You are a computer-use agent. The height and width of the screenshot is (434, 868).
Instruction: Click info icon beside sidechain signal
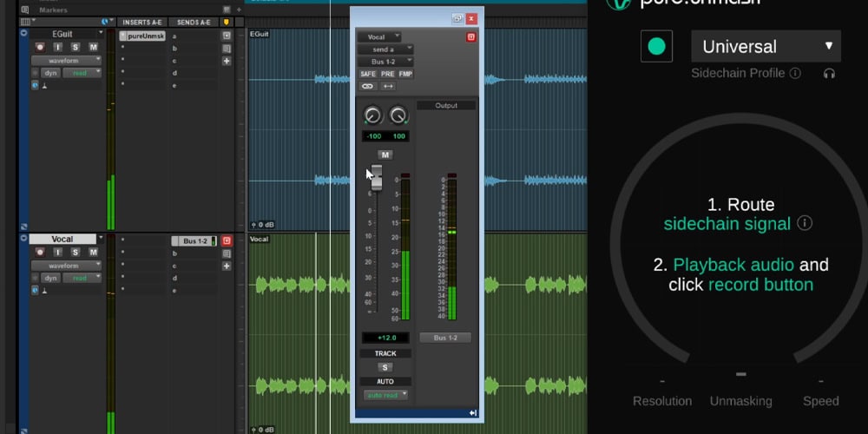tap(805, 223)
